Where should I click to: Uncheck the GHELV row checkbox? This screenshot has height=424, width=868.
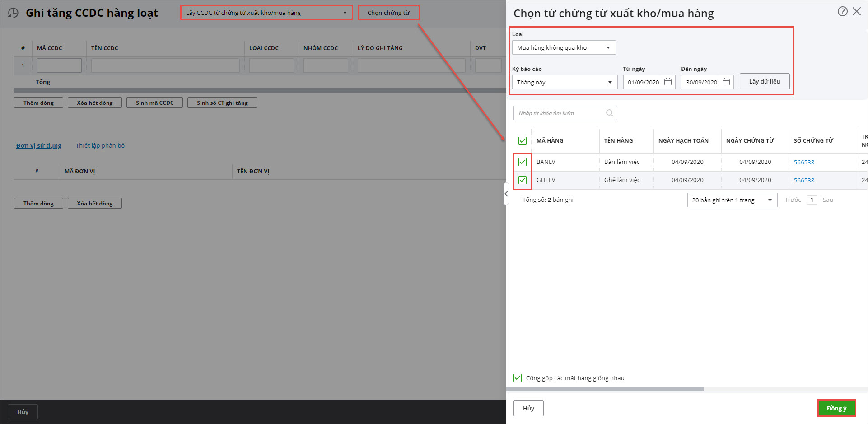[x=523, y=180]
